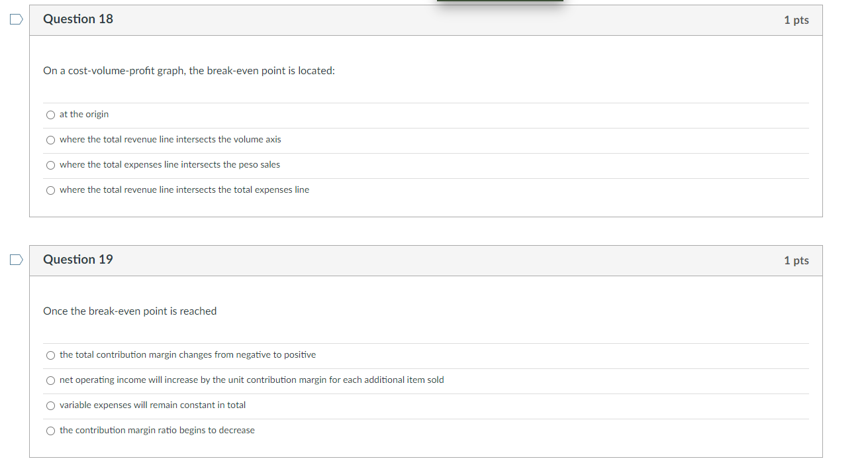
Task: Flag Question 18 with the bookmark icon
Action: click(x=16, y=20)
